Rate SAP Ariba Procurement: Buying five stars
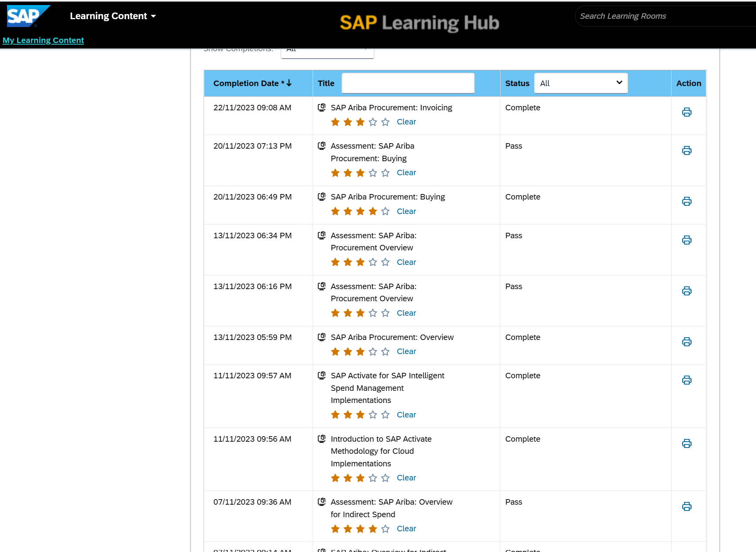Screen dimensions: 756x552 point(385,212)
